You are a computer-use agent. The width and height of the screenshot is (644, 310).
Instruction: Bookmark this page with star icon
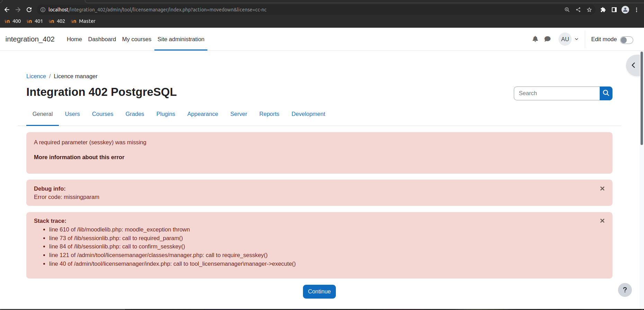[589, 10]
